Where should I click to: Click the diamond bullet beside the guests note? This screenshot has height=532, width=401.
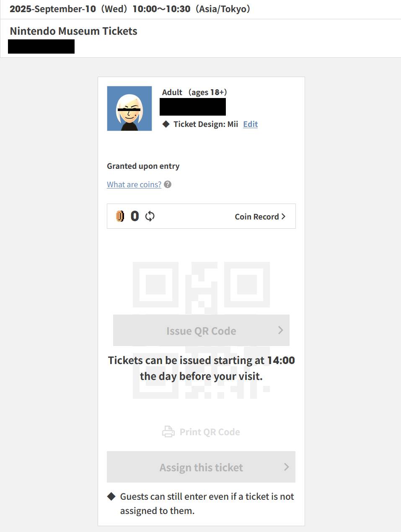click(x=111, y=496)
